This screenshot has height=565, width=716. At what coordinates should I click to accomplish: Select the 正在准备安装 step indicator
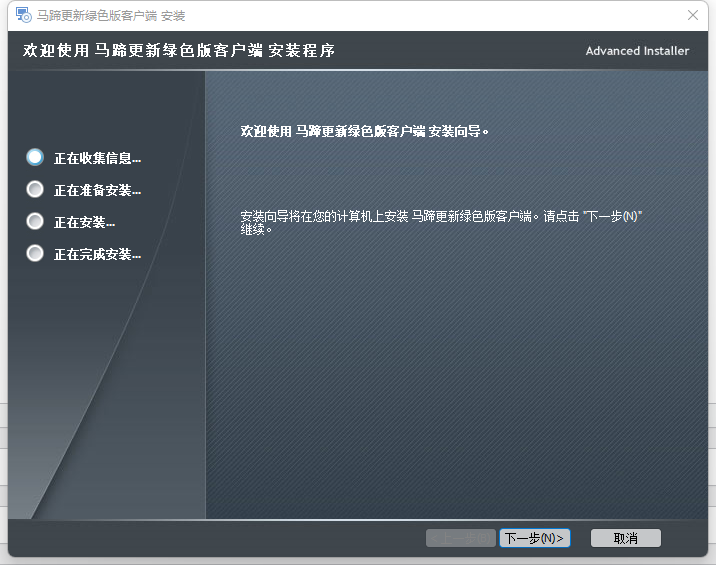(x=35, y=190)
